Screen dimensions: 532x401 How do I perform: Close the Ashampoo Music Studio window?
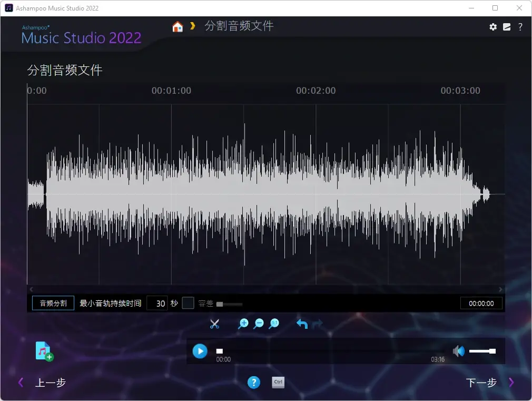(519, 8)
